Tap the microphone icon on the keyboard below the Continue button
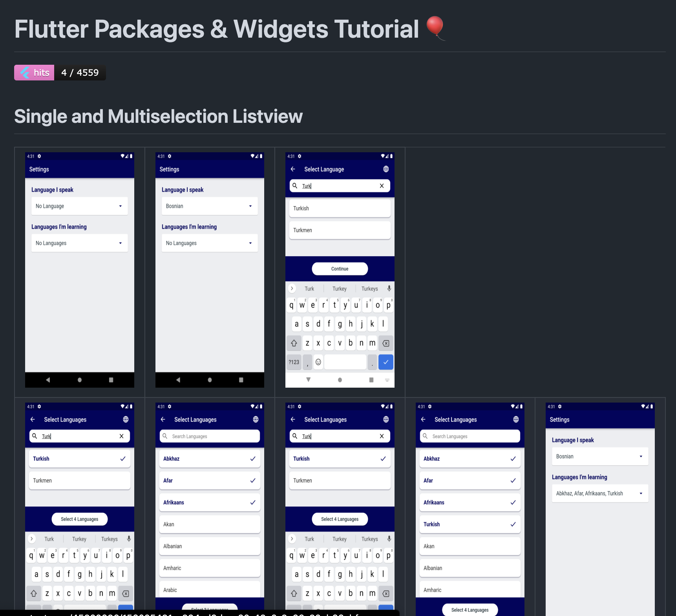Viewport: 676px width, 616px height. point(389,288)
